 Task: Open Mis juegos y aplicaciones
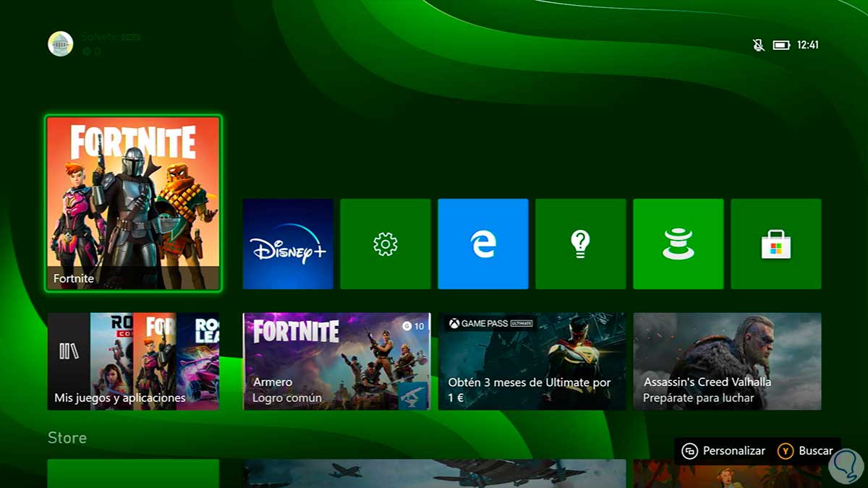coord(133,361)
